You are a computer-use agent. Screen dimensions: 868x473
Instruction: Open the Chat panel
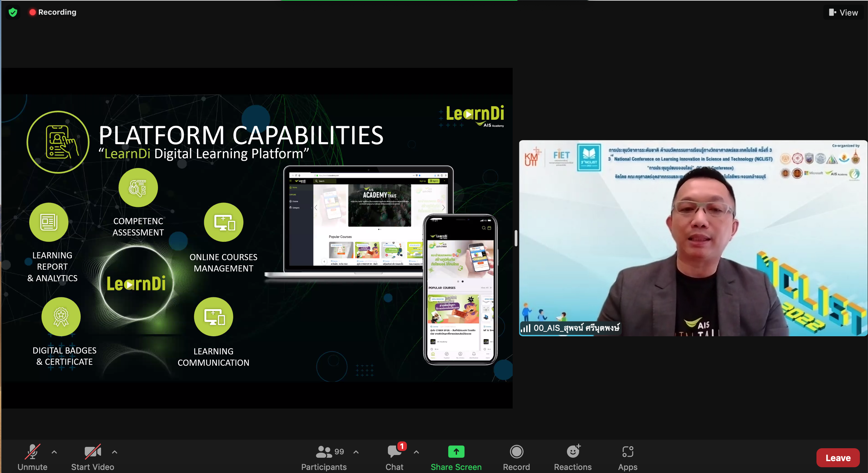tap(394, 457)
